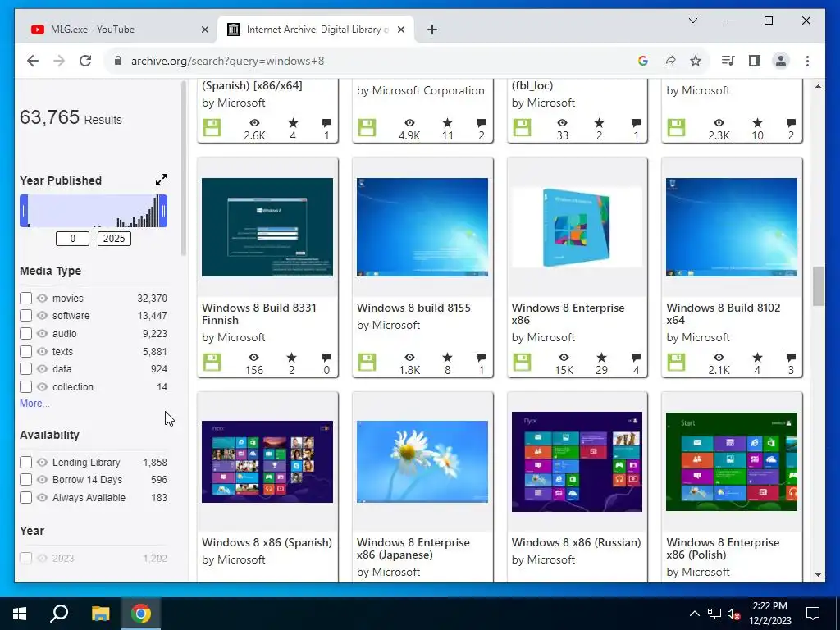Image resolution: width=840 pixels, height=630 pixels.
Task: Expand the Year Published histogram
Action: point(162,180)
